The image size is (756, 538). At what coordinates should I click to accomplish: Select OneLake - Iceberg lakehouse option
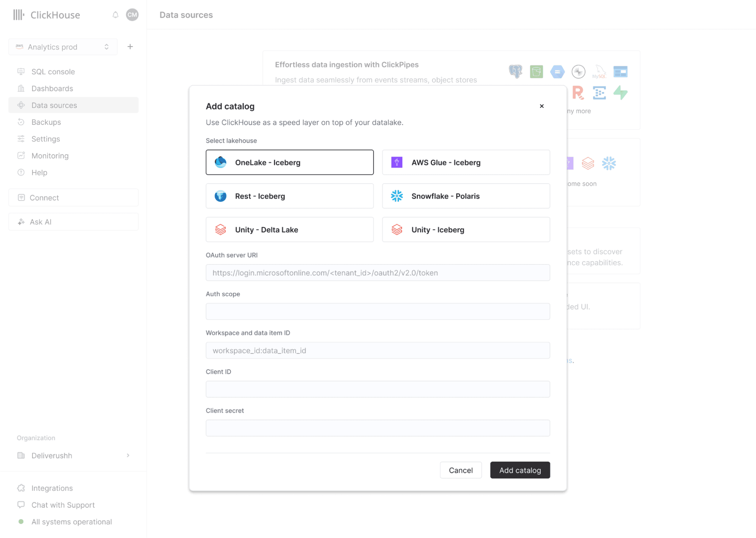[x=289, y=162]
